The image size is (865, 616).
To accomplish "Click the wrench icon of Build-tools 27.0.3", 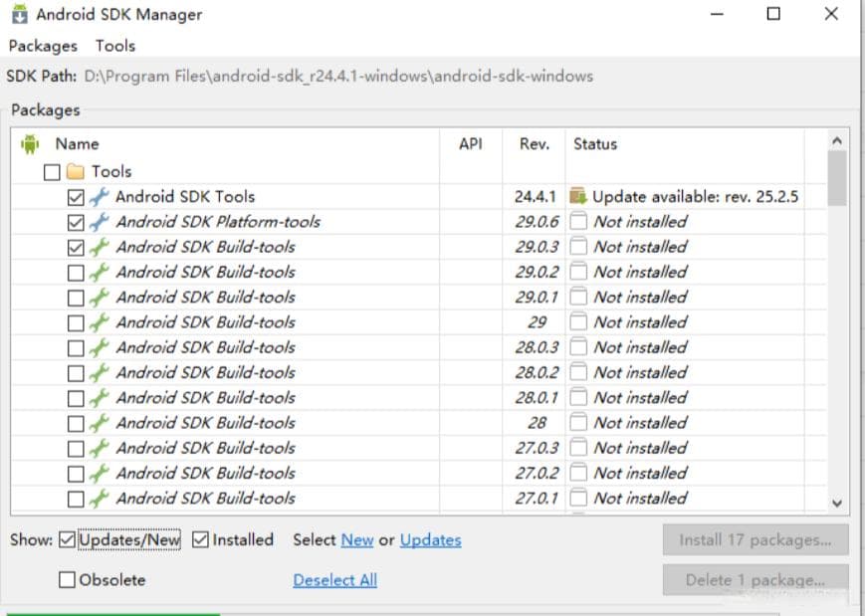I will (100, 449).
